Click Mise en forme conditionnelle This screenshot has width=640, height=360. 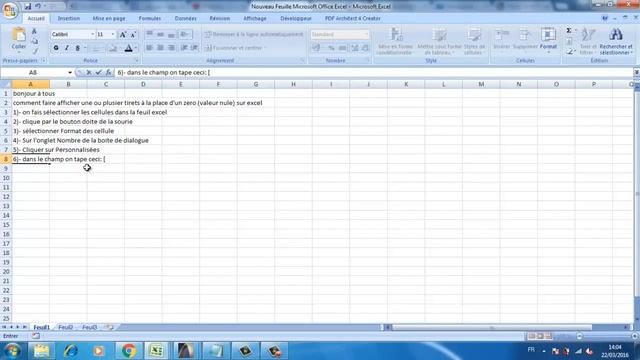[395, 41]
